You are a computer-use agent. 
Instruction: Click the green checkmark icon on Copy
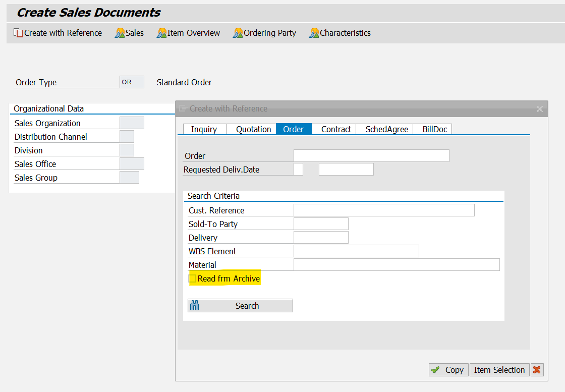[435, 370]
